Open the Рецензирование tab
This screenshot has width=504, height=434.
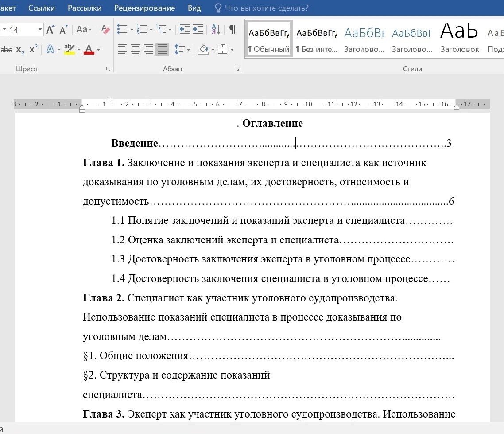[145, 8]
